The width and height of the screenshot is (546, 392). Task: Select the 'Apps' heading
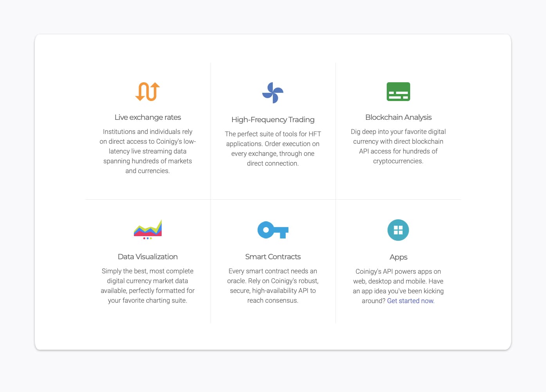[x=398, y=257]
